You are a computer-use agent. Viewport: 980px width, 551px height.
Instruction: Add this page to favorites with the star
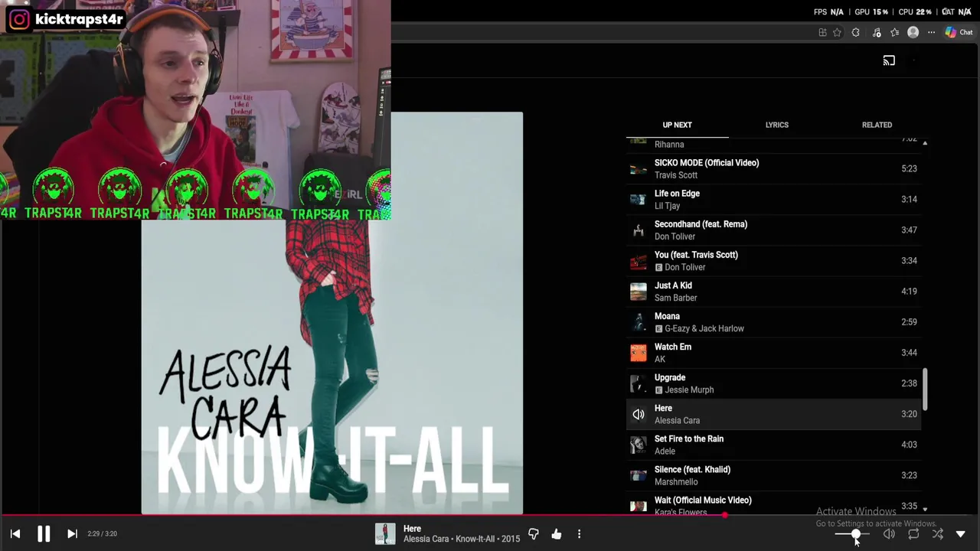click(x=838, y=32)
